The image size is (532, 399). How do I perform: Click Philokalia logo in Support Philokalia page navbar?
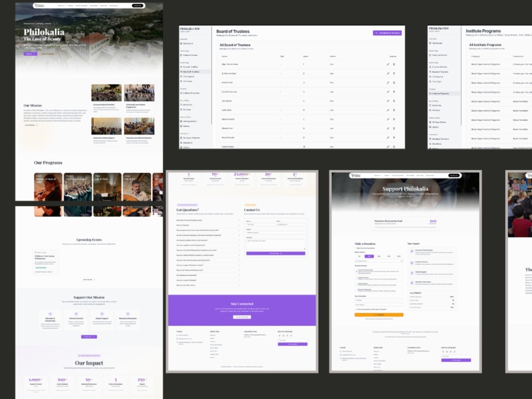(356, 176)
